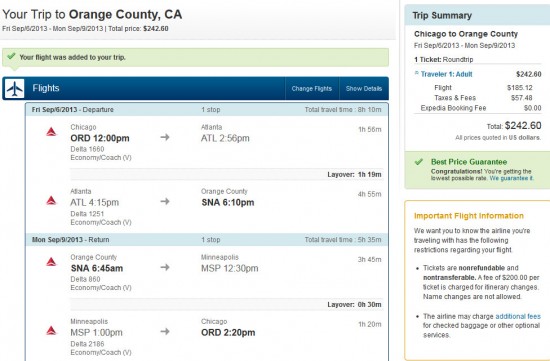Click Delta logo for flight 1251

click(51, 201)
